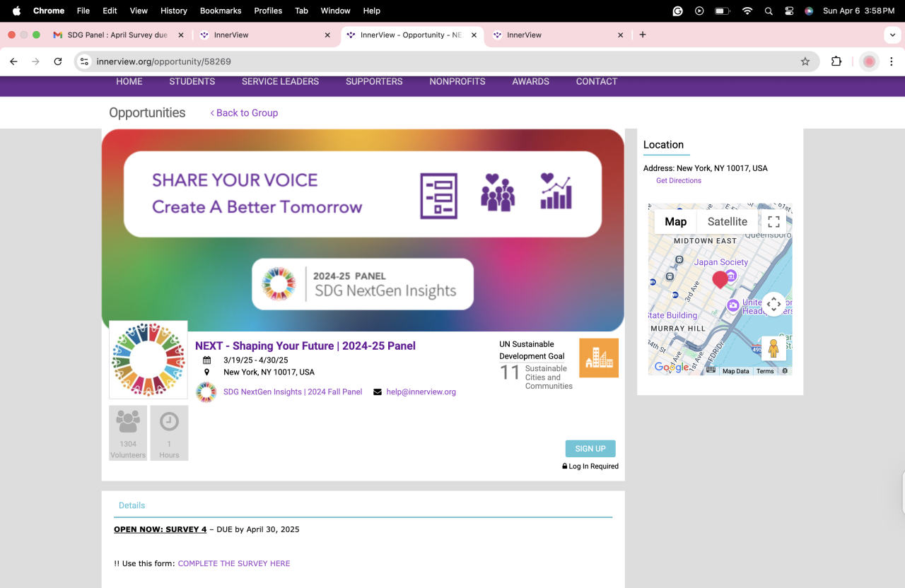The height and width of the screenshot is (588, 905).
Task: Click the help@innerview.org email link
Action: (421, 392)
